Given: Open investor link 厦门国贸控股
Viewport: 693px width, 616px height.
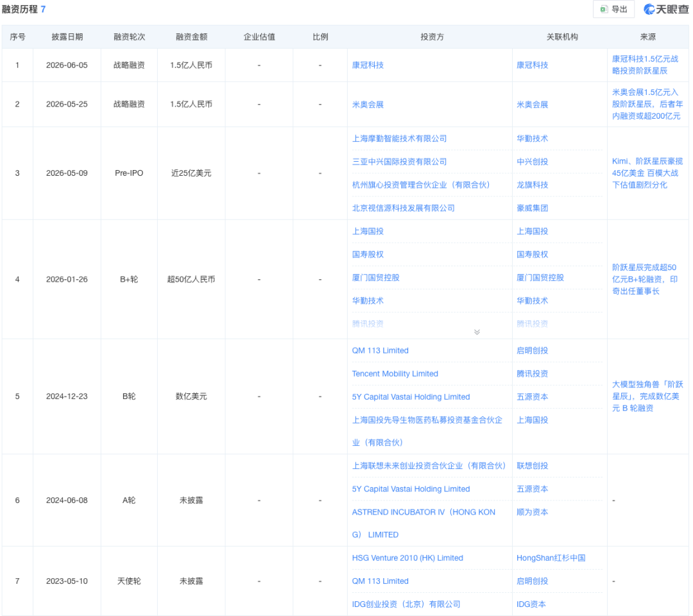Looking at the screenshot, I should (x=375, y=277).
